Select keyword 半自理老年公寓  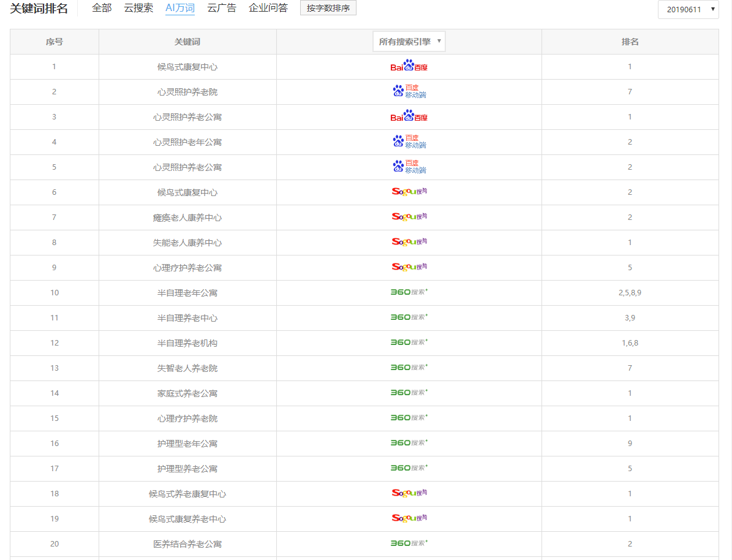[187, 293]
